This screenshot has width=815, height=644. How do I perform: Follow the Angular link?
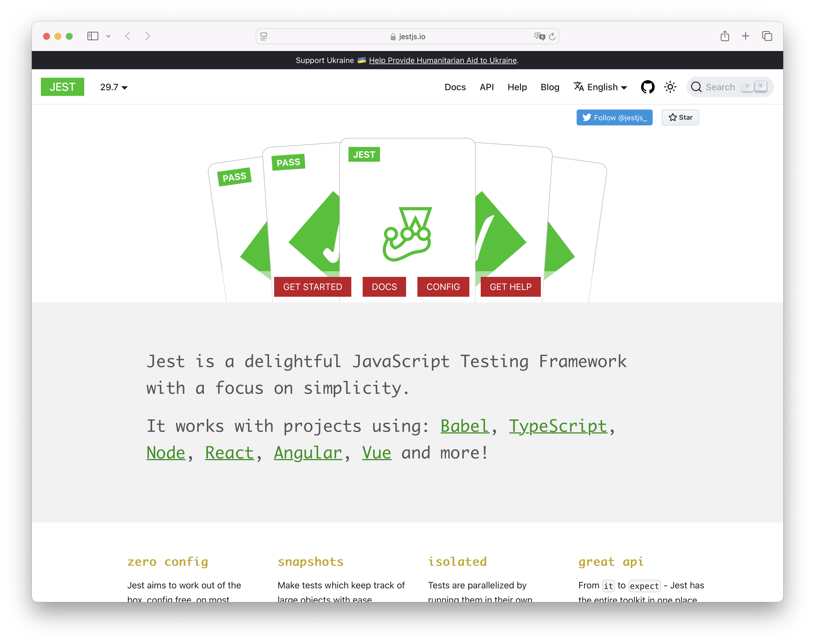[308, 453]
